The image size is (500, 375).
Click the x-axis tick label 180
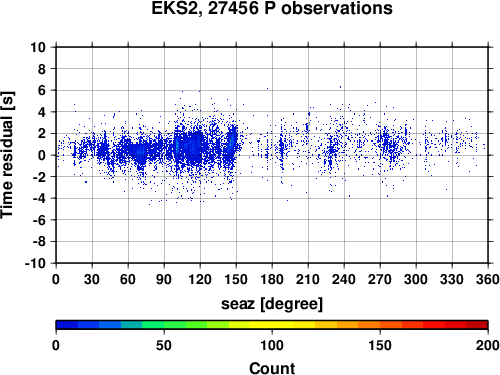click(272, 279)
